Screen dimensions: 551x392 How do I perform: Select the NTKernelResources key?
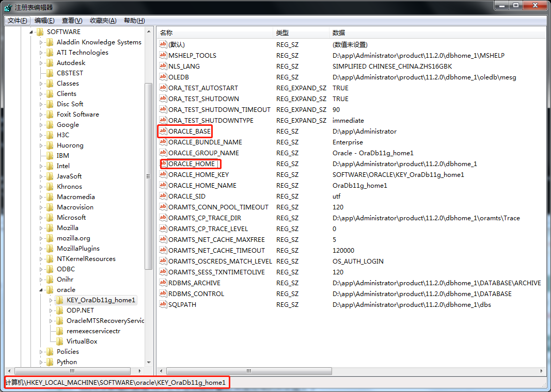pyautogui.click(x=86, y=258)
